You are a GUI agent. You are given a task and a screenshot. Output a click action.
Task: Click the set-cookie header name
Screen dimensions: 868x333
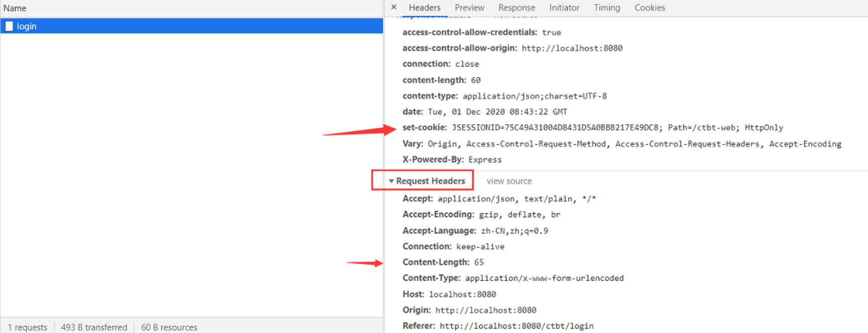424,128
